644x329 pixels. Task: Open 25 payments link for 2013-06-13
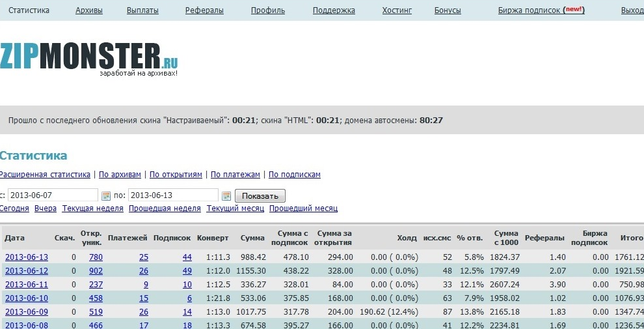coord(144,257)
